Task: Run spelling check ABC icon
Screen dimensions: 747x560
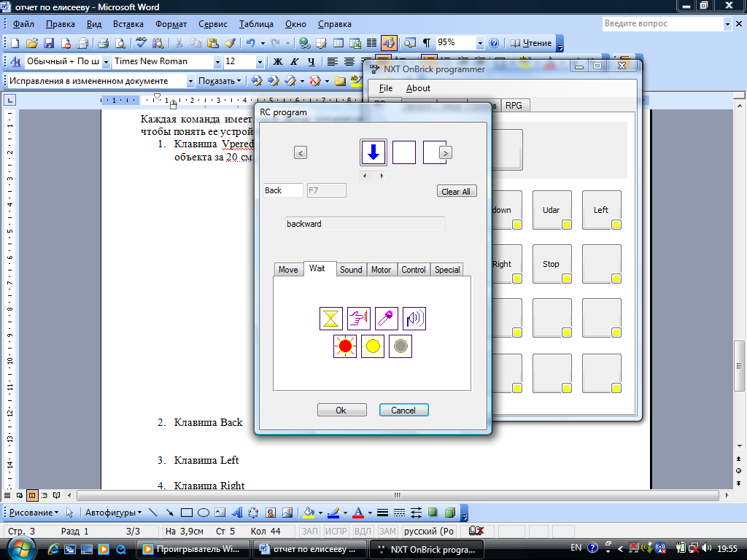Action: click(x=141, y=43)
